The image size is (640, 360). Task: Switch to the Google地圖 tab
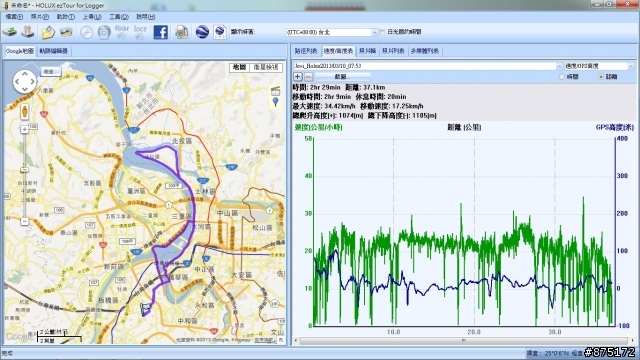point(20,51)
